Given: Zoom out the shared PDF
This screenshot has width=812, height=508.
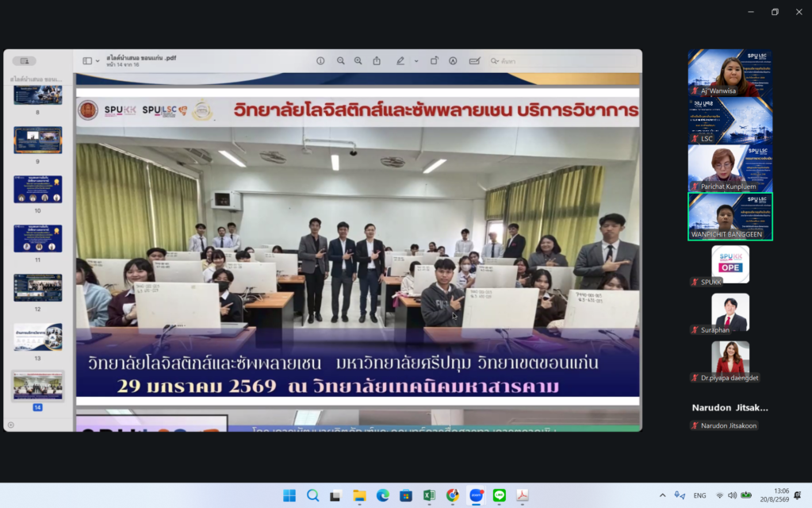Looking at the screenshot, I should (340, 60).
